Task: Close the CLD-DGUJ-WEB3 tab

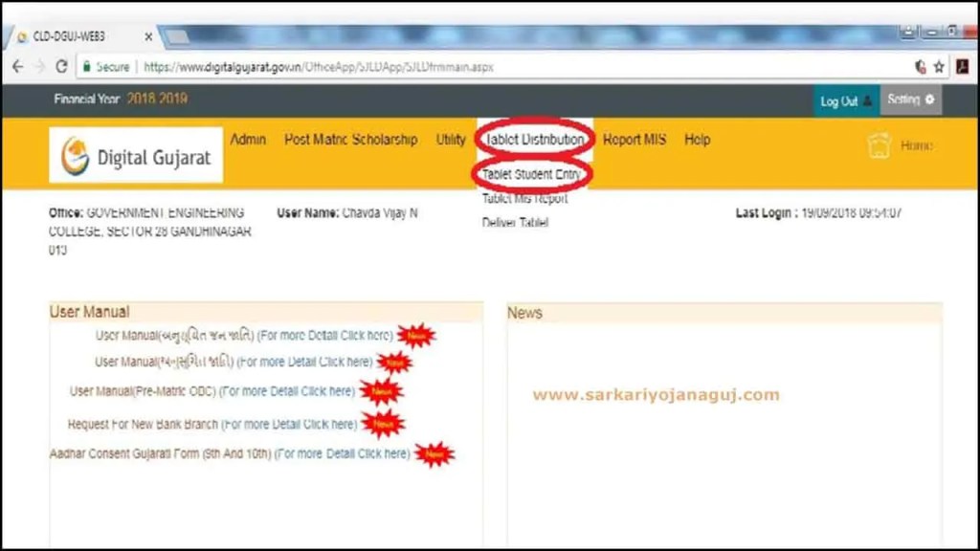Action: [x=148, y=37]
